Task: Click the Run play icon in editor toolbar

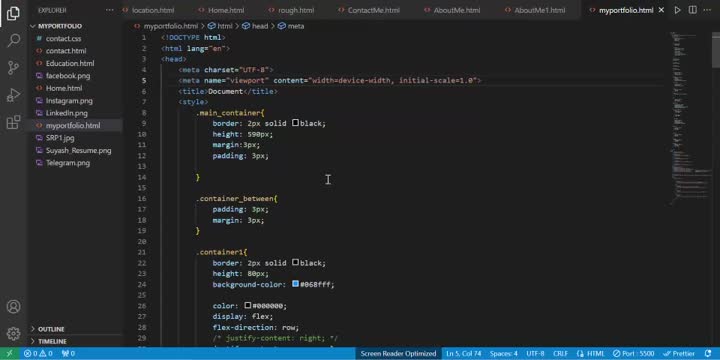Action: pyautogui.click(x=677, y=10)
